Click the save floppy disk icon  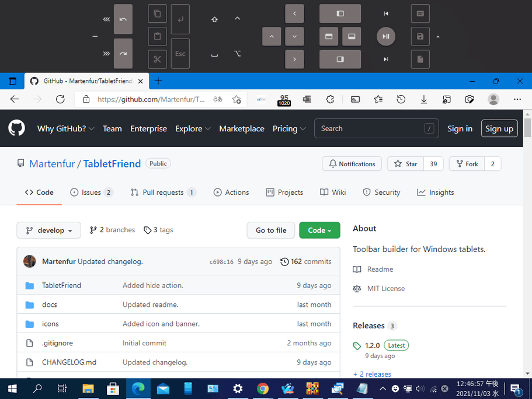coord(420,36)
